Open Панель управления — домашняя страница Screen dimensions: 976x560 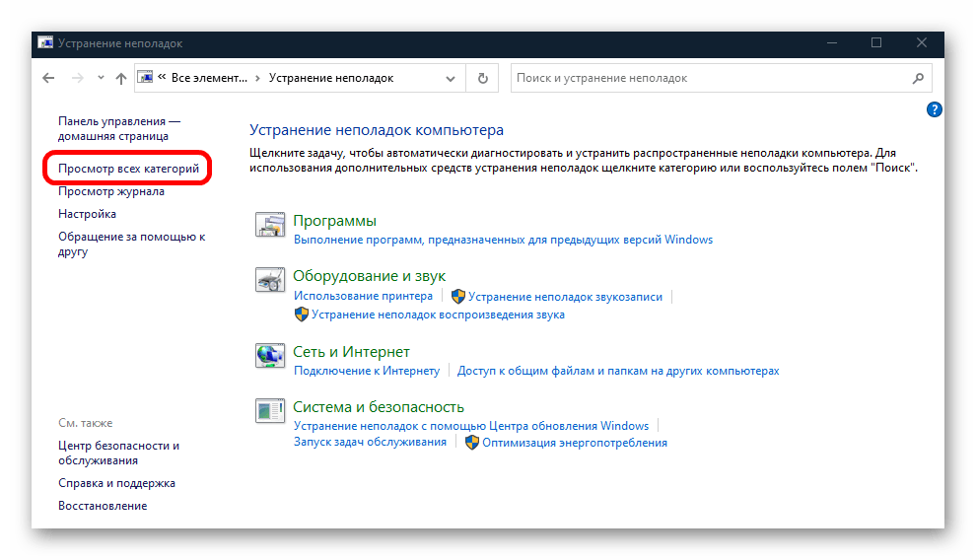pyautogui.click(x=119, y=129)
